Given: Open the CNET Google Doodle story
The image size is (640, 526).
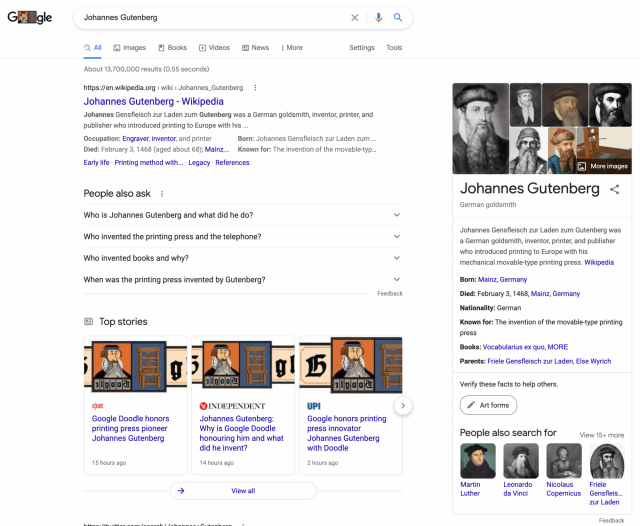Looking at the screenshot, I should tap(130, 428).
